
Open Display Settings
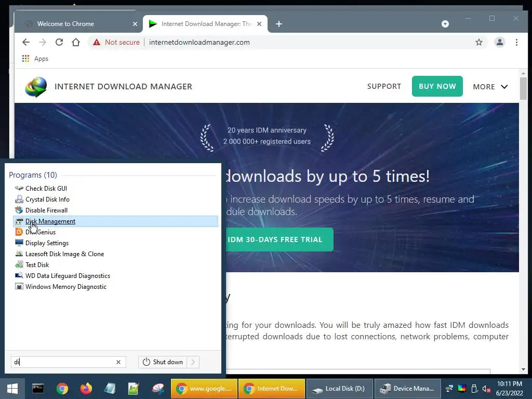pyautogui.click(x=47, y=243)
